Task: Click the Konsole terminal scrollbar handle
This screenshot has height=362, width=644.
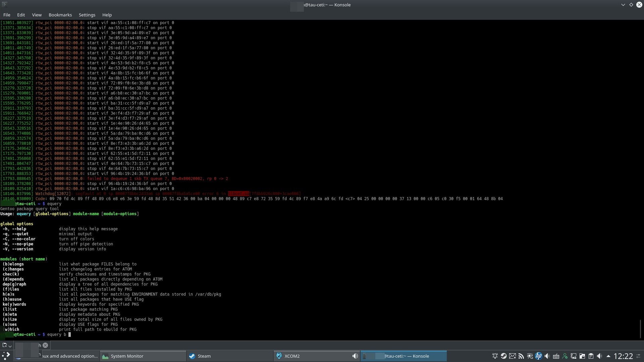Action: click(x=641, y=329)
